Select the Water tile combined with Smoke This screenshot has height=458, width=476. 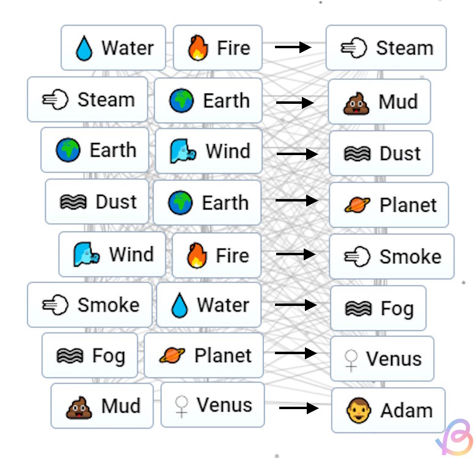point(209,305)
